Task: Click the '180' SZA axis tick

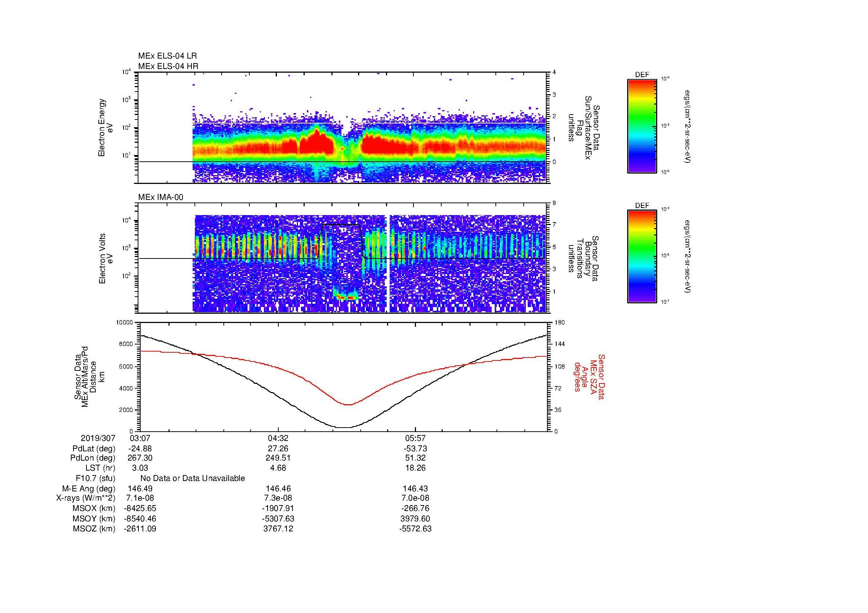Action: 560,323
